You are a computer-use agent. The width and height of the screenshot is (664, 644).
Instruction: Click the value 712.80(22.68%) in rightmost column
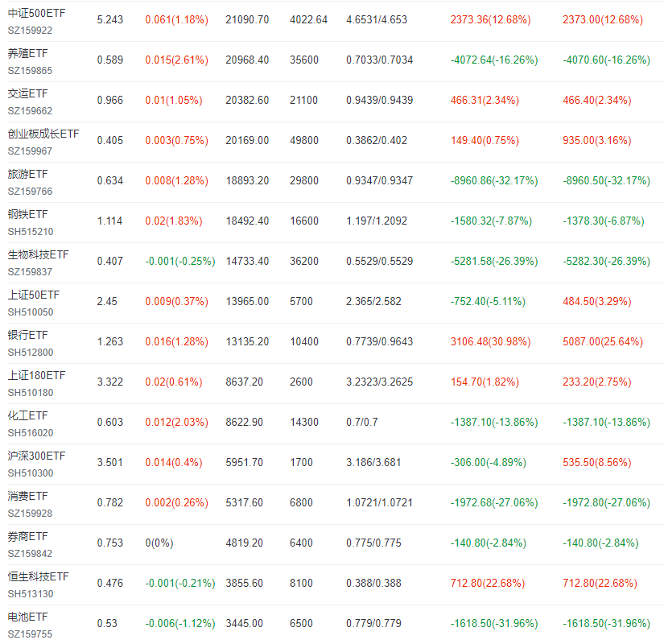coord(600,584)
